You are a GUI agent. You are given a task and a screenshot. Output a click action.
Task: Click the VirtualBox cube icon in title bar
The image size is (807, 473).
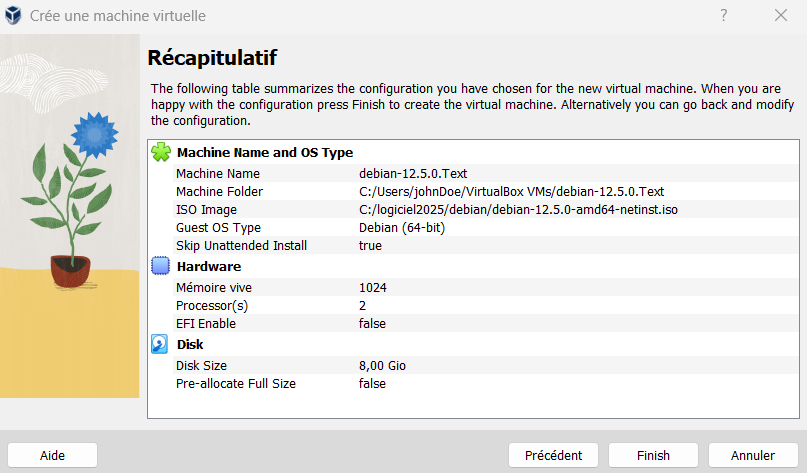[x=13, y=15]
